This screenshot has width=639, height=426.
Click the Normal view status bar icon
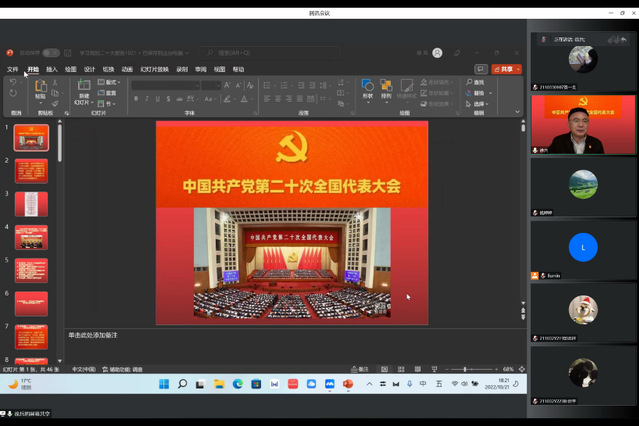[384, 369]
